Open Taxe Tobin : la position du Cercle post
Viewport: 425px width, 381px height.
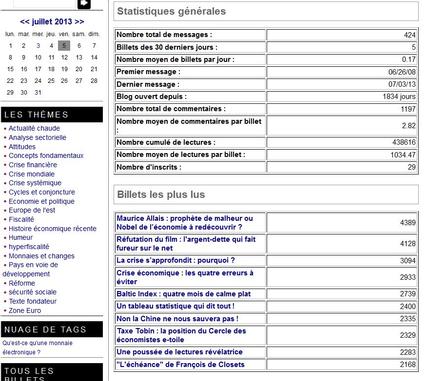tap(181, 335)
